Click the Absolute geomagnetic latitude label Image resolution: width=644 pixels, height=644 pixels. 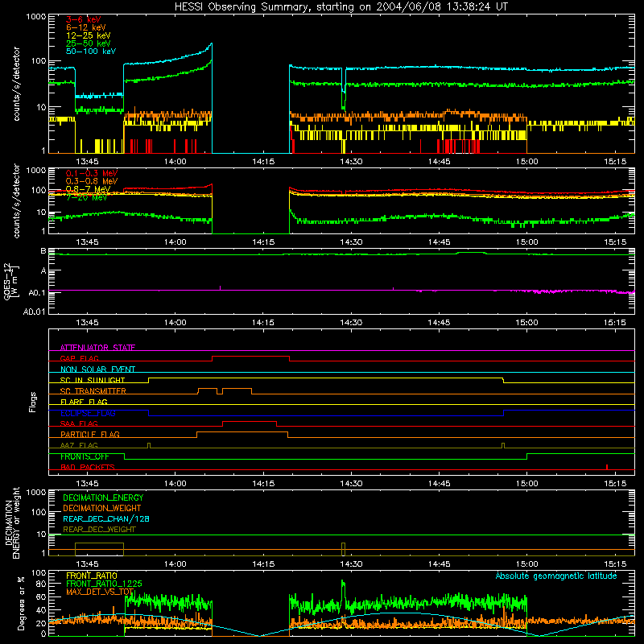pyautogui.click(x=556, y=576)
